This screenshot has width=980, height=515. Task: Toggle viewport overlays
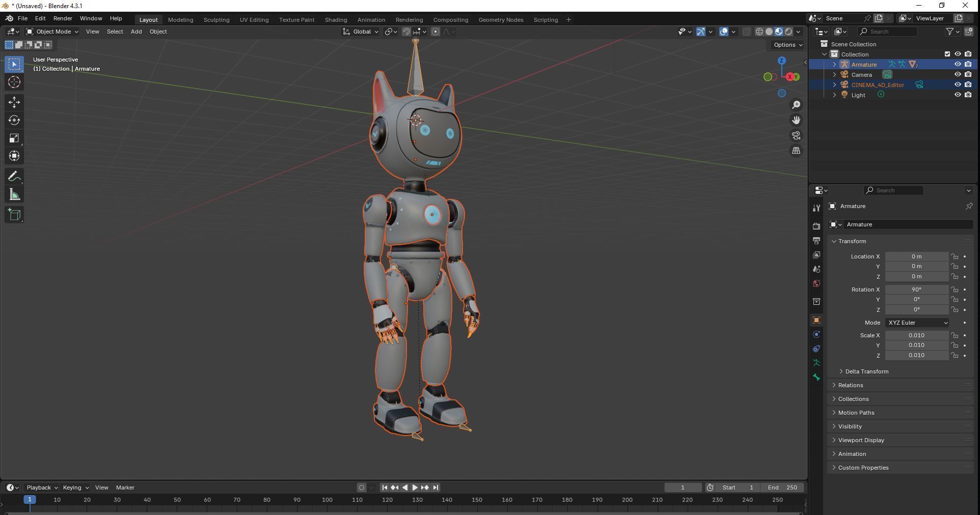coord(723,32)
